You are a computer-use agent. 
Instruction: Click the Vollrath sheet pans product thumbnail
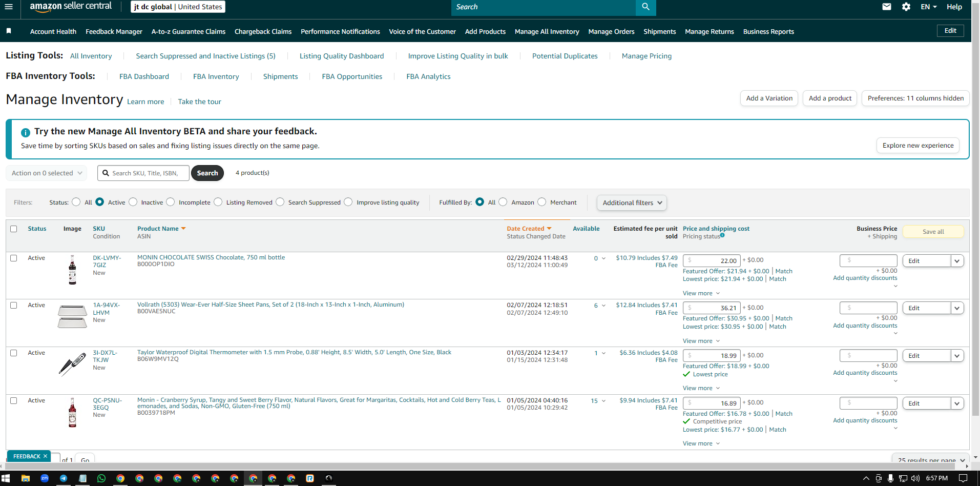[72, 316]
